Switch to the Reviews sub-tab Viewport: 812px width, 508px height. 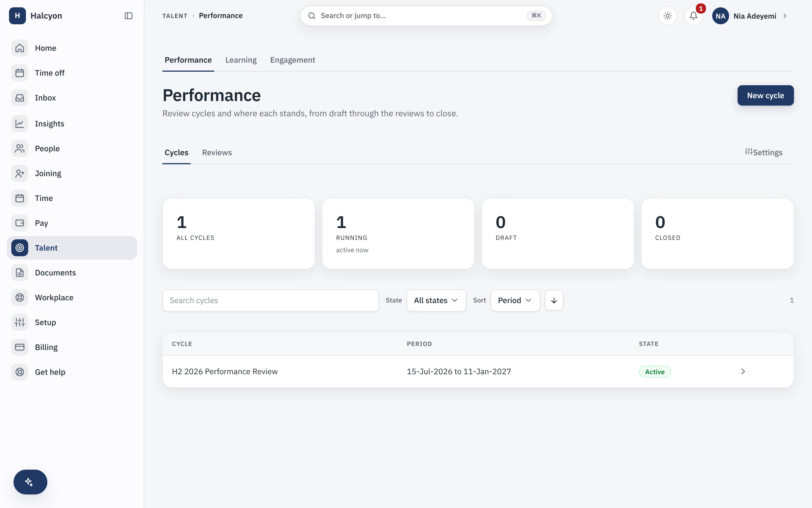[217, 152]
